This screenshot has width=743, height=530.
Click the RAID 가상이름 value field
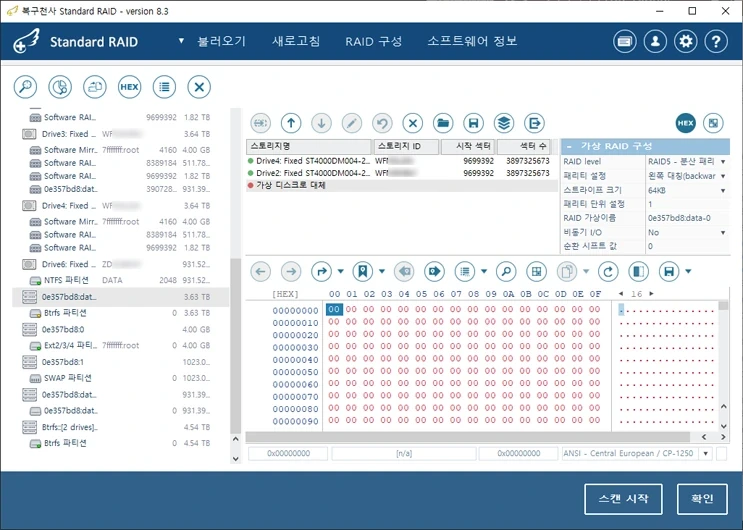pos(688,219)
